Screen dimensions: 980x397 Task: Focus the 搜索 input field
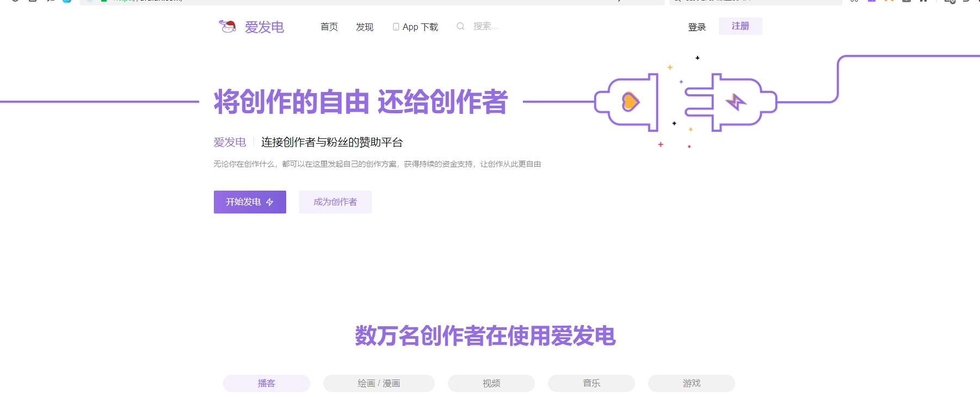point(486,26)
